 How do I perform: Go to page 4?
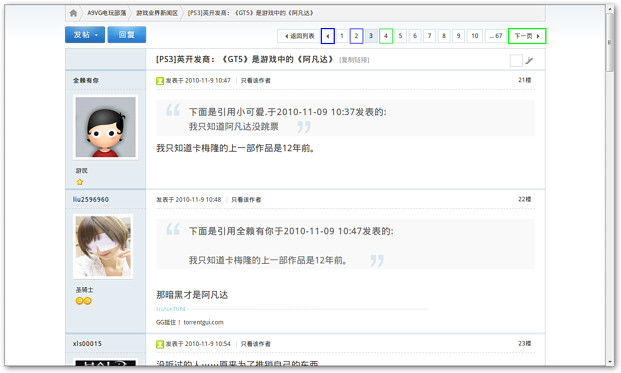386,36
